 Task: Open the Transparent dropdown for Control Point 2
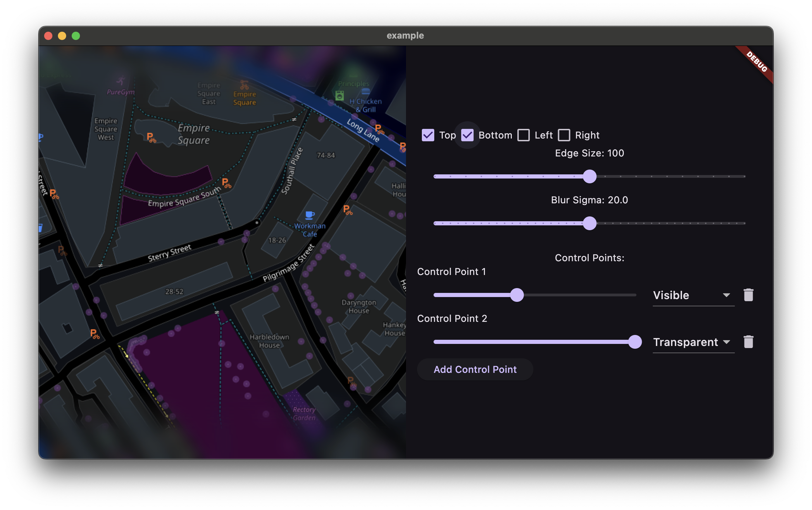pos(693,342)
